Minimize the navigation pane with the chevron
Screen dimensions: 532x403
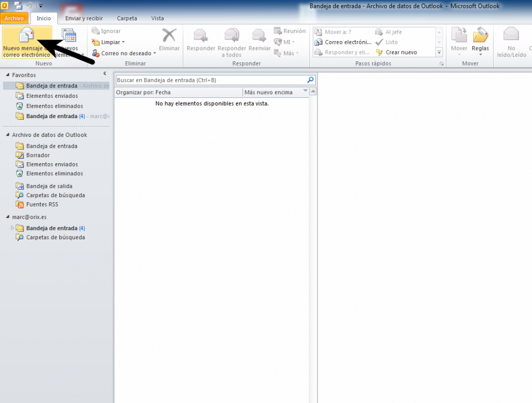click(x=105, y=73)
